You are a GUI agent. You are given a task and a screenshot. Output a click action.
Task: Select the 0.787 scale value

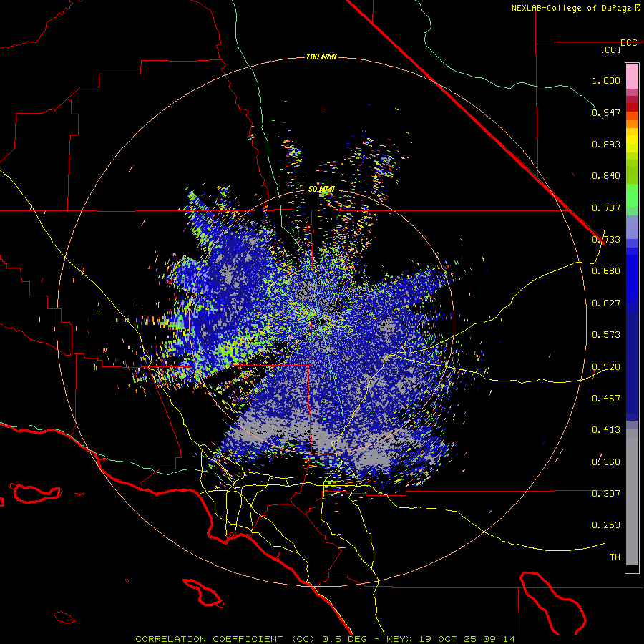[606, 208]
